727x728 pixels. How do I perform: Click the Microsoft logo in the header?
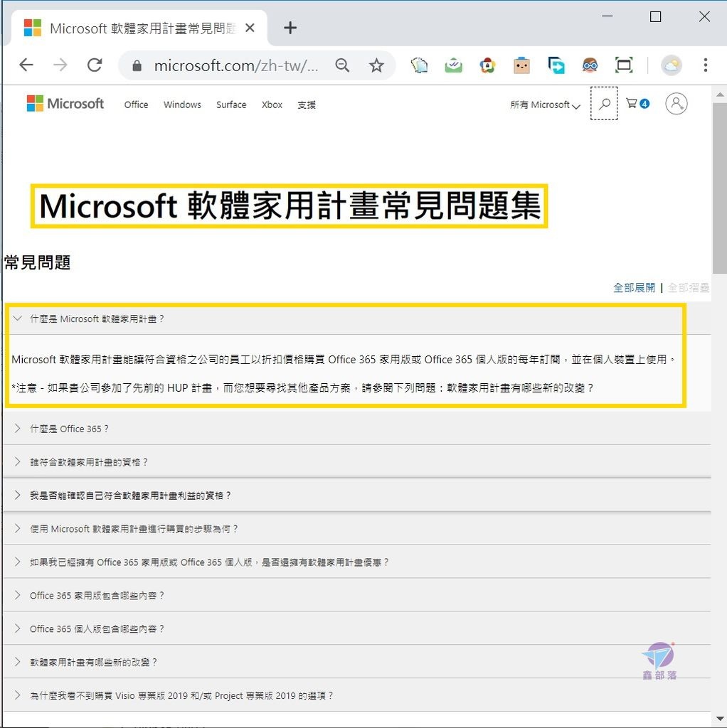65,104
